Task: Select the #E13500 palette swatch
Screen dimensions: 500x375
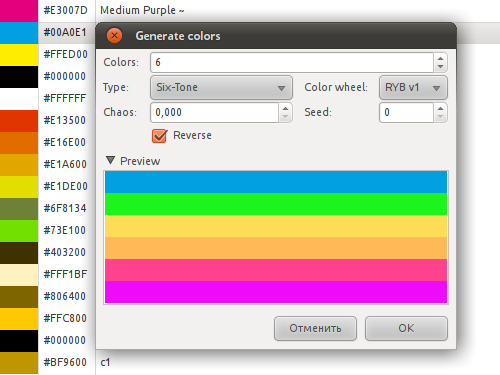Action: pos(19,121)
